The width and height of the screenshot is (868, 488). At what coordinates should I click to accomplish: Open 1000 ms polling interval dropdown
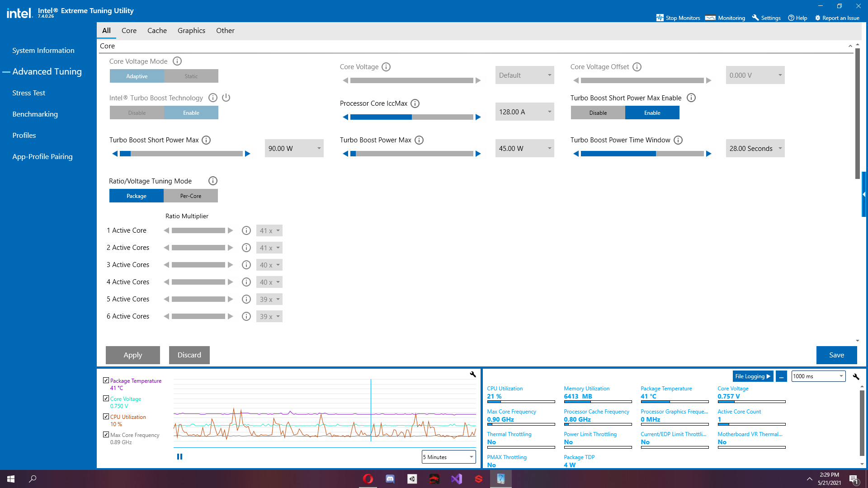point(819,376)
